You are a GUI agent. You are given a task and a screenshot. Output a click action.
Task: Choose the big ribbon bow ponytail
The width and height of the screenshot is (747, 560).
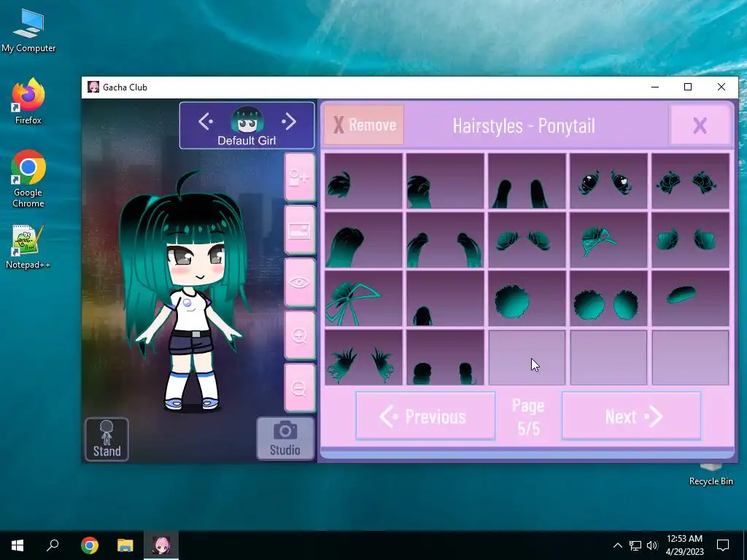coord(363,298)
